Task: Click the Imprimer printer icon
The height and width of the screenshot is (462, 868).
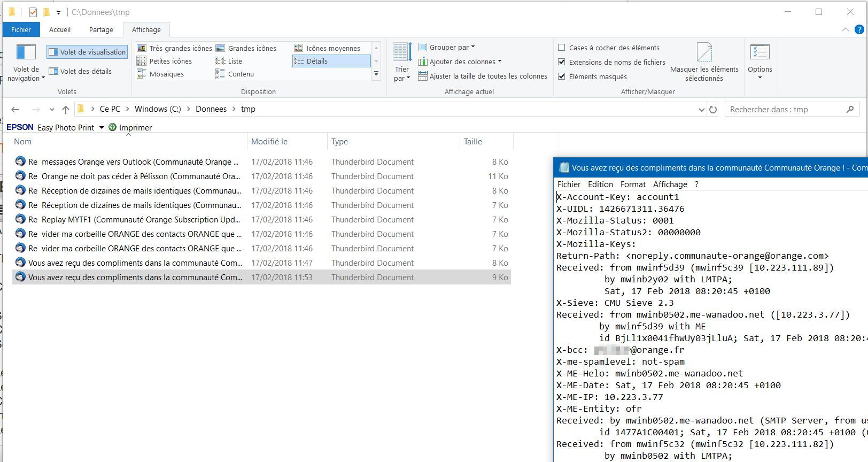Action: pos(113,127)
